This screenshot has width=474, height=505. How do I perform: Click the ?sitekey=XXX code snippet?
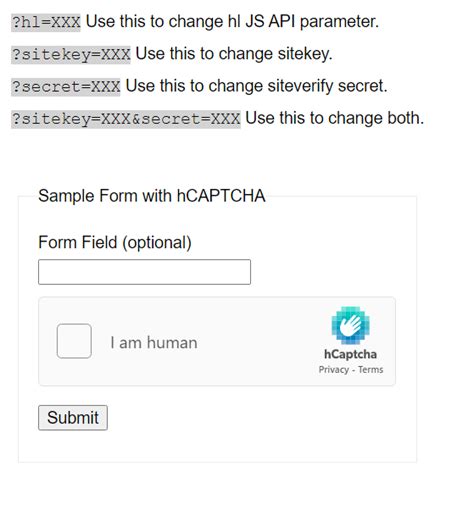pos(71,55)
